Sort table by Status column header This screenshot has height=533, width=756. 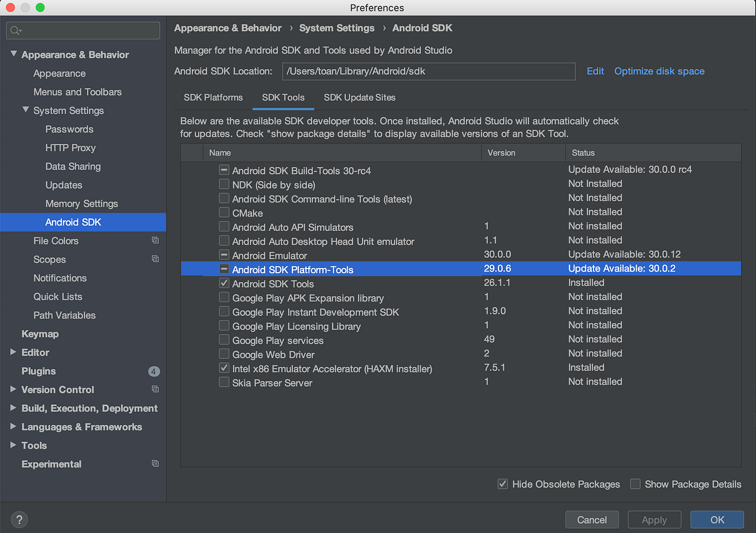click(653, 152)
